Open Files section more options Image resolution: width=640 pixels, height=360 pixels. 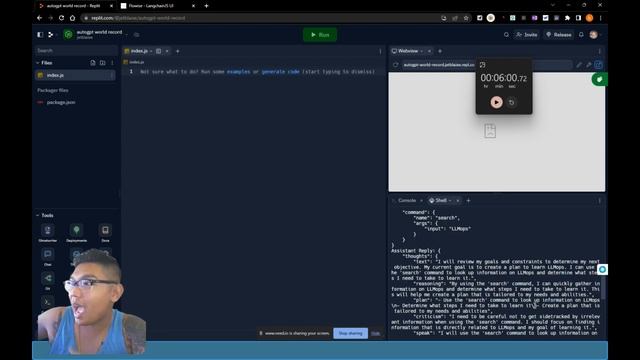click(112, 63)
